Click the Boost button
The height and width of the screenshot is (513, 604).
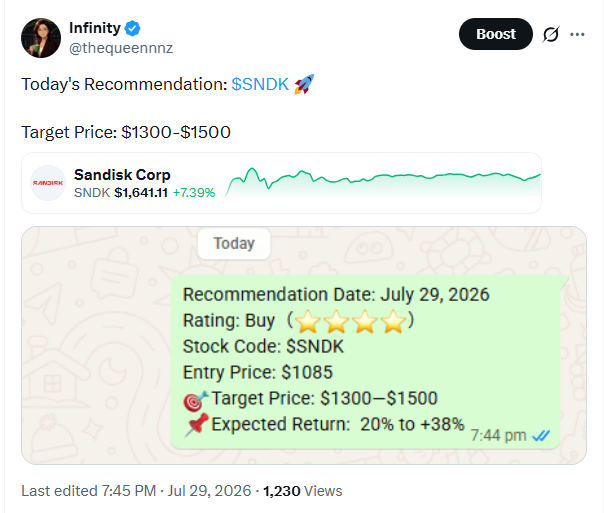(x=496, y=34)
